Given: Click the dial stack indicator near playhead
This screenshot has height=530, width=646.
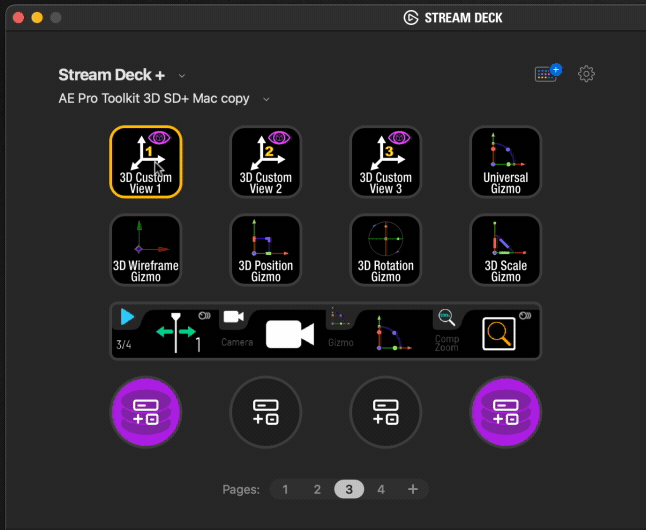Looking at the screenshot, I should [x=204, y=316].
